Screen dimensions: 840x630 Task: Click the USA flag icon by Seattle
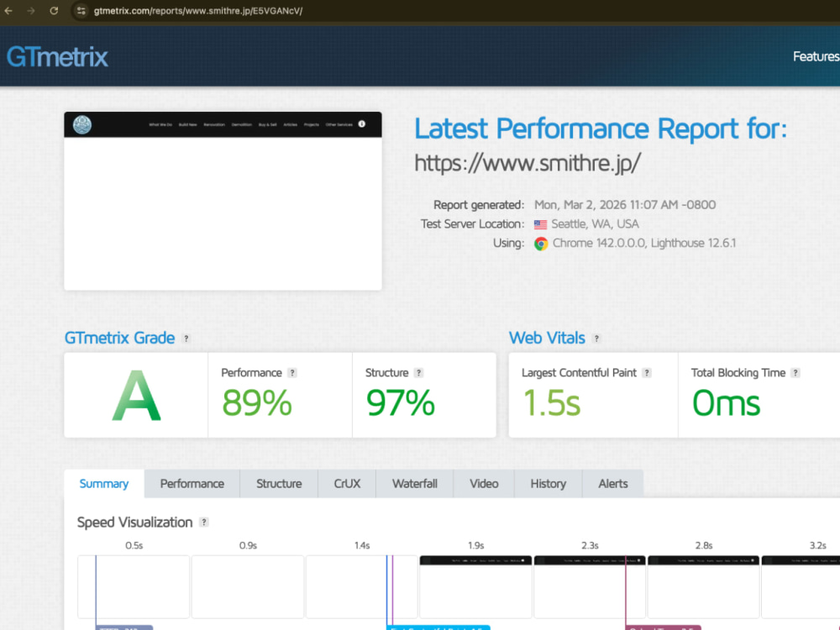tap(540, 224)
